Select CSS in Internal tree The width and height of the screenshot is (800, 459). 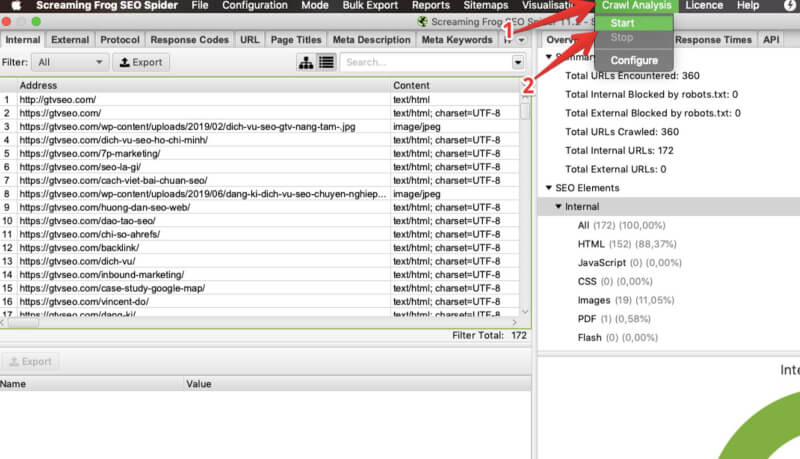[x=615, y=282]
